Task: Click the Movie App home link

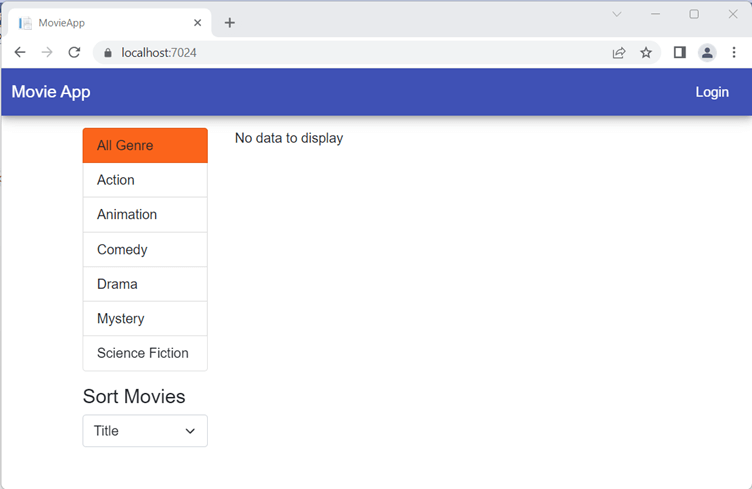Action: pyautogui.click(x=51, y=92)
